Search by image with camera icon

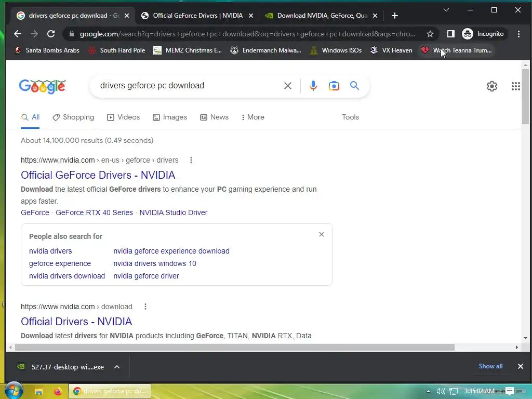334,86
